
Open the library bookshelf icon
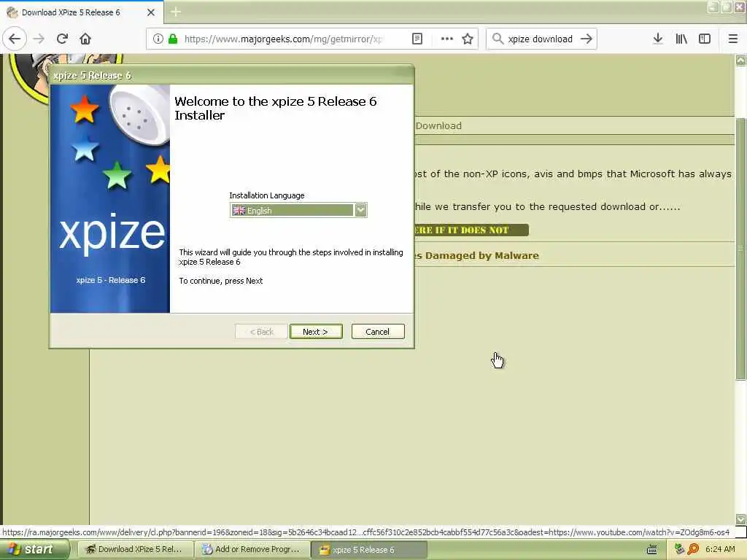[x=681, y=39]
